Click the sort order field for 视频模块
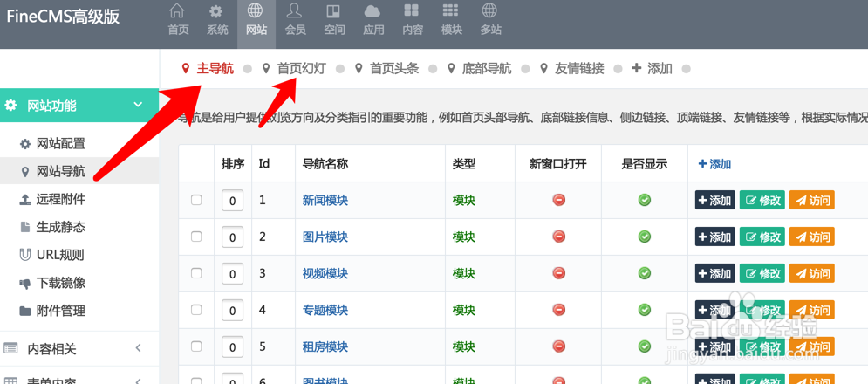This screenshot has width=868, height=384. pos(233,274)
